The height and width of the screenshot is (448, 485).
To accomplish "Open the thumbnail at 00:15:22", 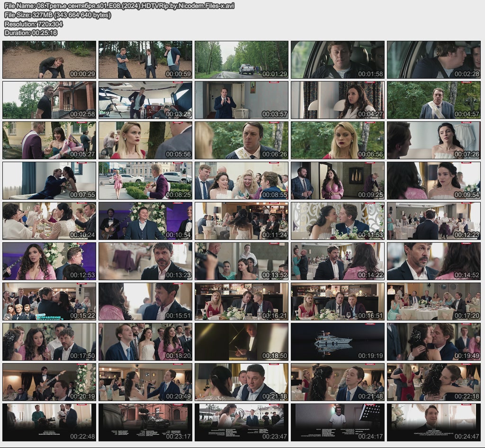I will pos(49,302).
